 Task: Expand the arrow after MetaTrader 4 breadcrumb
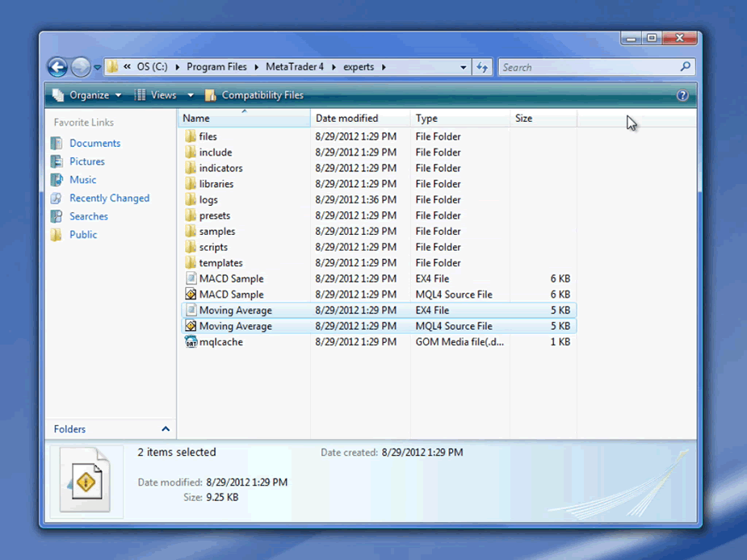334,67
